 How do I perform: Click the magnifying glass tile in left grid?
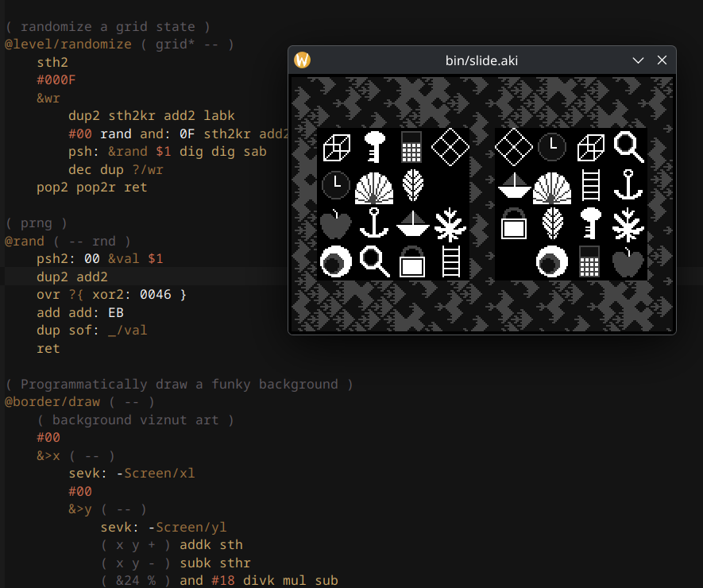click(374, 261)
